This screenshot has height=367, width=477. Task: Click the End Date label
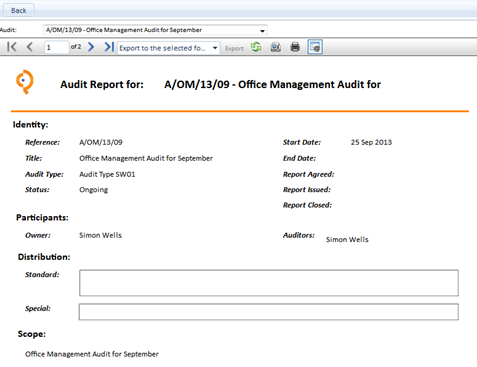[x=299, y=158]
